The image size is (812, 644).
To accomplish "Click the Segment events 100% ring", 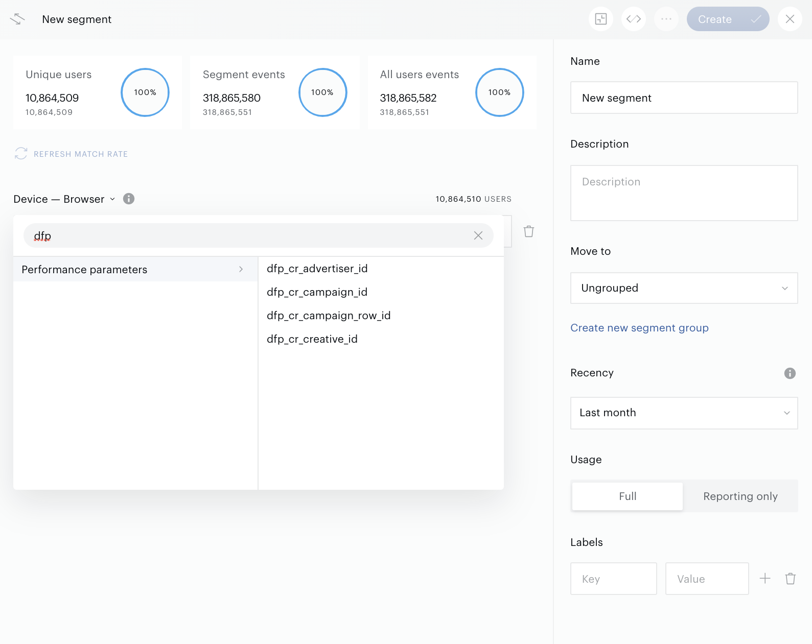I will (x=322, y=92).
